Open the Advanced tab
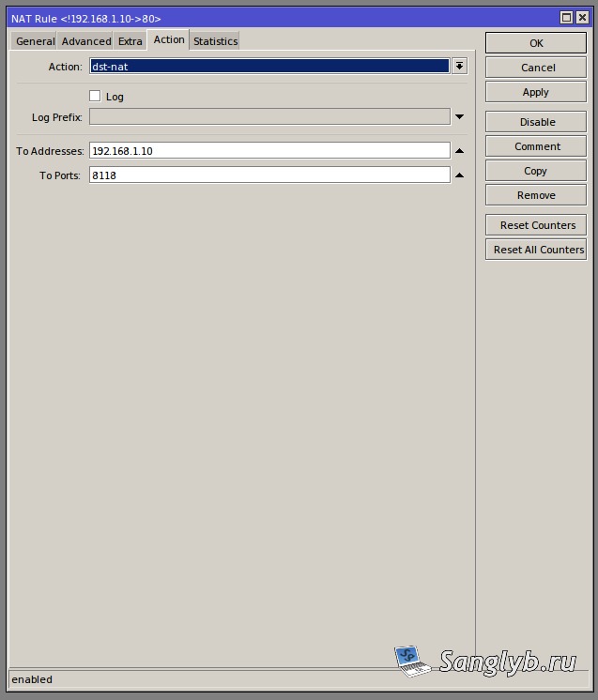 [85, 41]
